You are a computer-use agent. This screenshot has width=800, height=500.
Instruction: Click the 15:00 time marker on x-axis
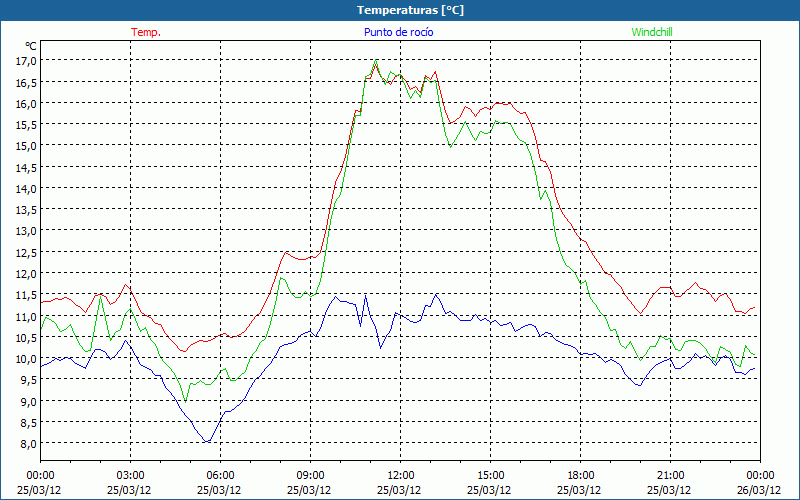coord(491,475)
